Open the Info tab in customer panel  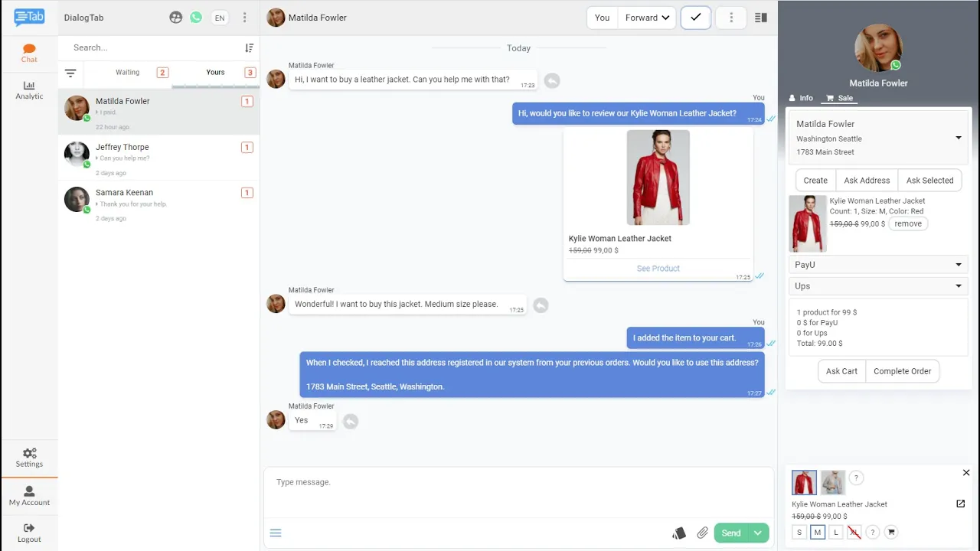tap(801, 98)
